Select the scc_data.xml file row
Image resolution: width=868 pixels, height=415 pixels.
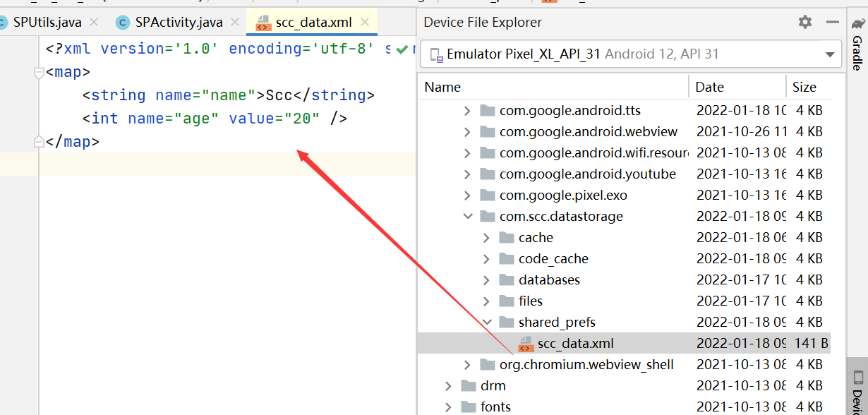pos(624,344)
